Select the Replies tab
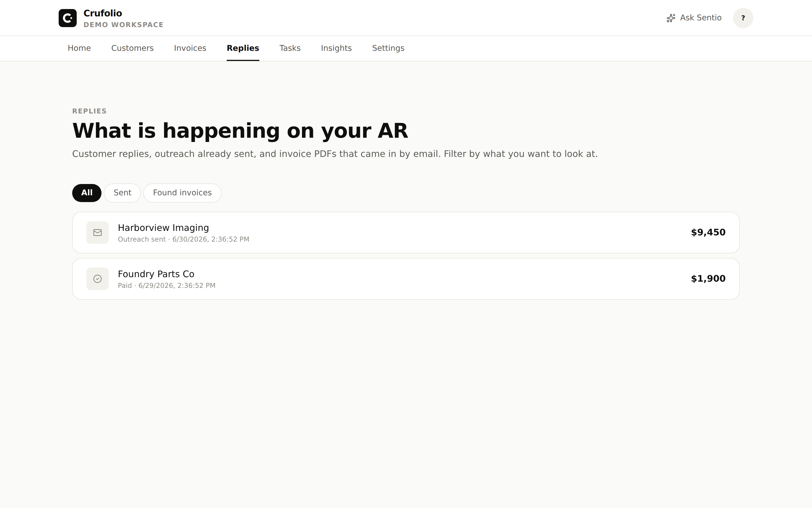This screenshot has width=812, height=508. pos(243,48)
